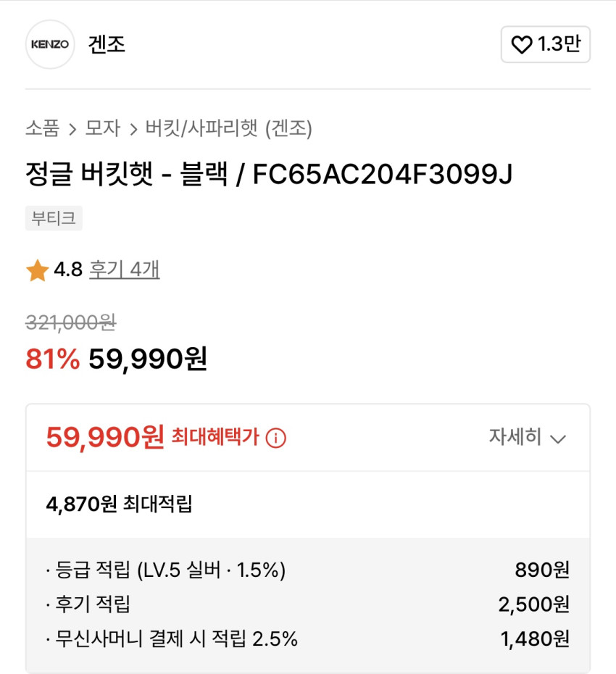
Task: Click the chevron after 소품
Action: tap(72, 130)
